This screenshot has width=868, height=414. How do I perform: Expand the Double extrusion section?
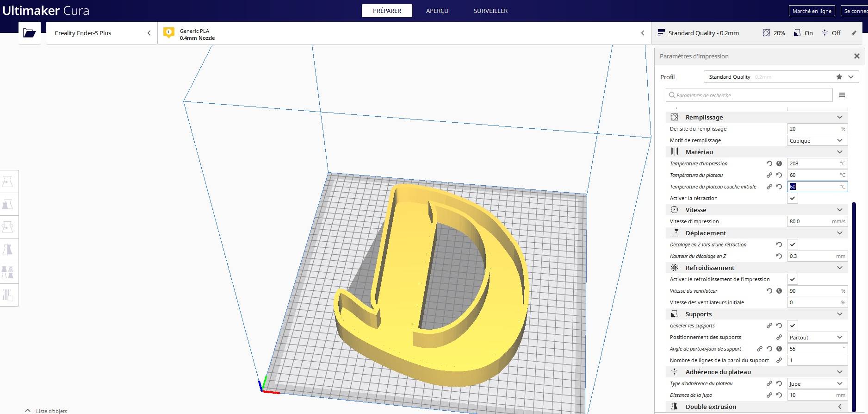(x=757, y=407)
